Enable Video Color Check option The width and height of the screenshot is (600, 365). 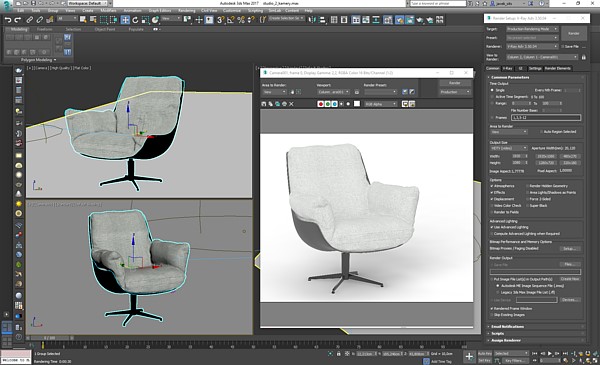[492, 205]
